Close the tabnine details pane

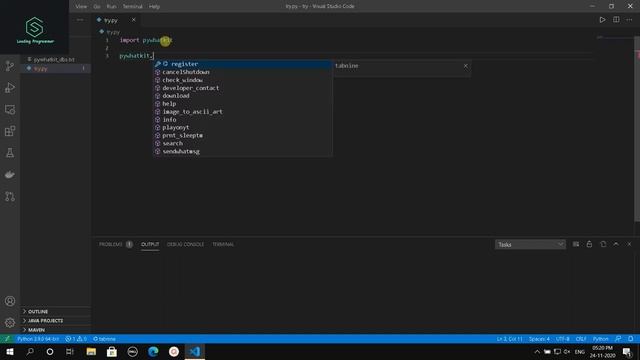coord(466,66)
